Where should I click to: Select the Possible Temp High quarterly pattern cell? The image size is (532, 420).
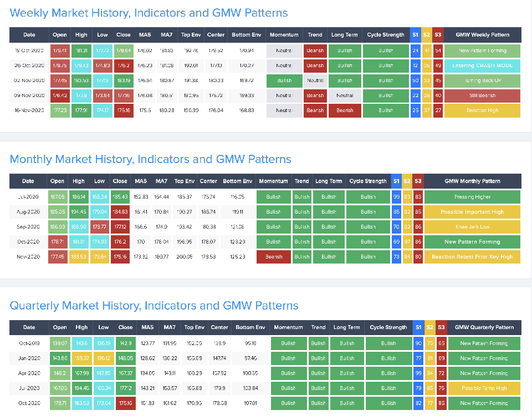click(484, 388)
